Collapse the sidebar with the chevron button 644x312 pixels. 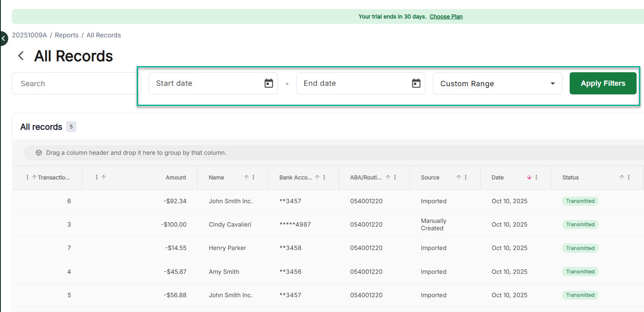pos(3,39)
